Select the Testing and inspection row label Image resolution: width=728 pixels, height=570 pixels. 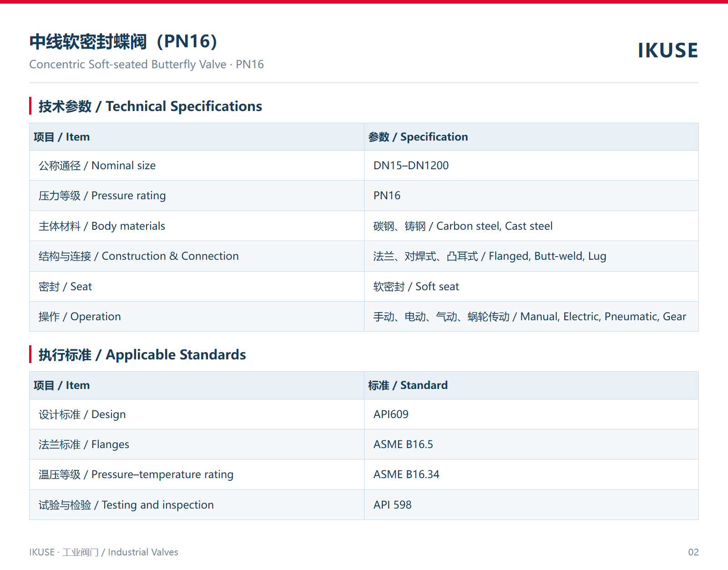point(126,505)
